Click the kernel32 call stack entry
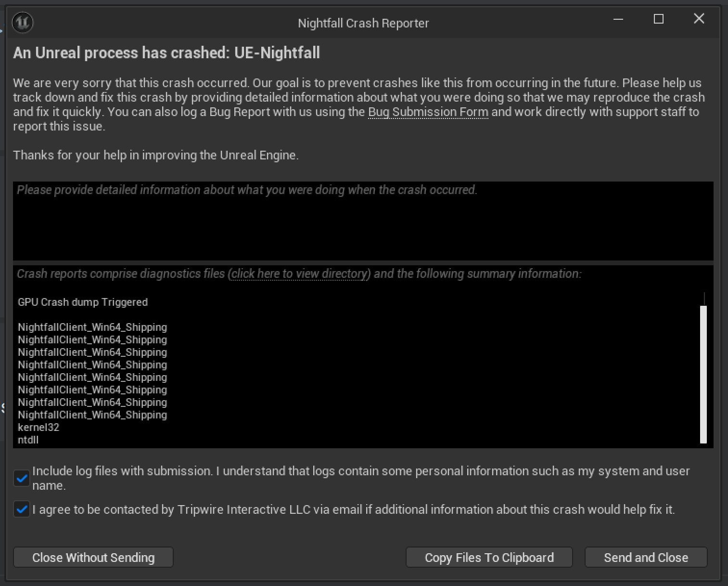This screenshot has height=586, width=728. click(38, 428)
